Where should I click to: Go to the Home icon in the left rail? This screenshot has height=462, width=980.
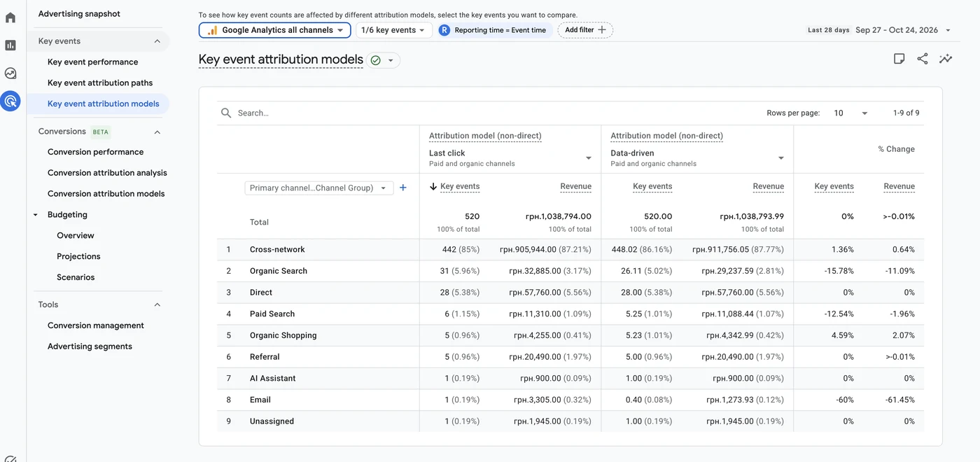[10, 17]
